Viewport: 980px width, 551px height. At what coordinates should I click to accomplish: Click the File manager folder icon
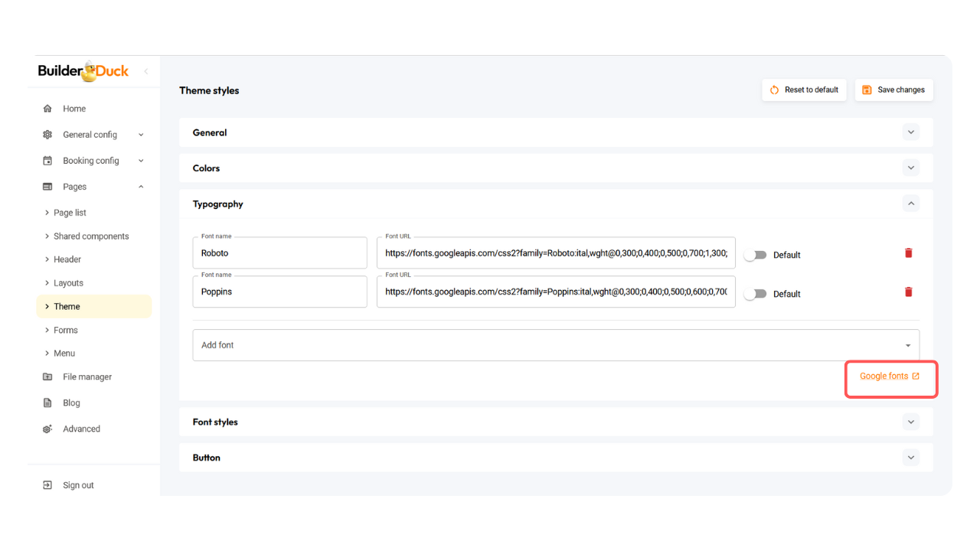[47, 377]
